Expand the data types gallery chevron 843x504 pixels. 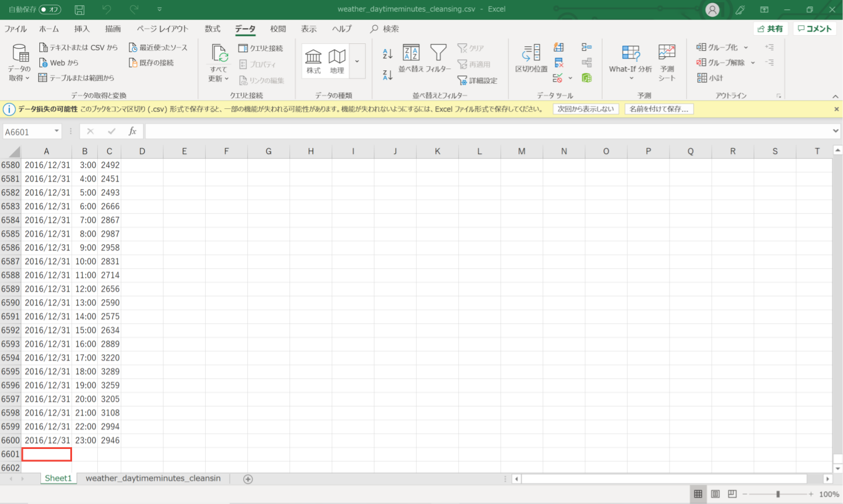(357, 61)
